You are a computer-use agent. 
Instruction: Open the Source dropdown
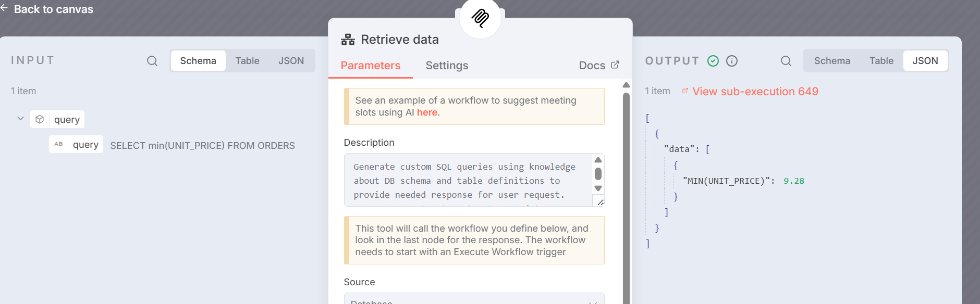click(x=474, y=299)
